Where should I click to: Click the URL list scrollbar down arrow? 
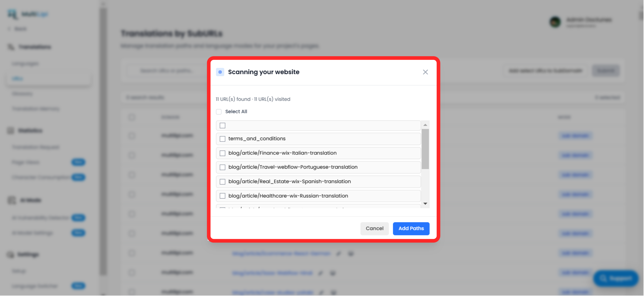point(425,204)
